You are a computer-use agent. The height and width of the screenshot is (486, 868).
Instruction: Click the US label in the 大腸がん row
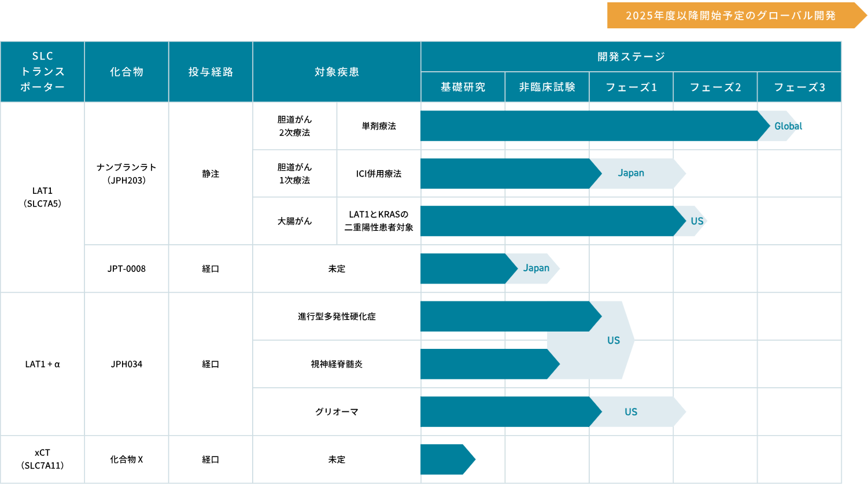(697, 221)
